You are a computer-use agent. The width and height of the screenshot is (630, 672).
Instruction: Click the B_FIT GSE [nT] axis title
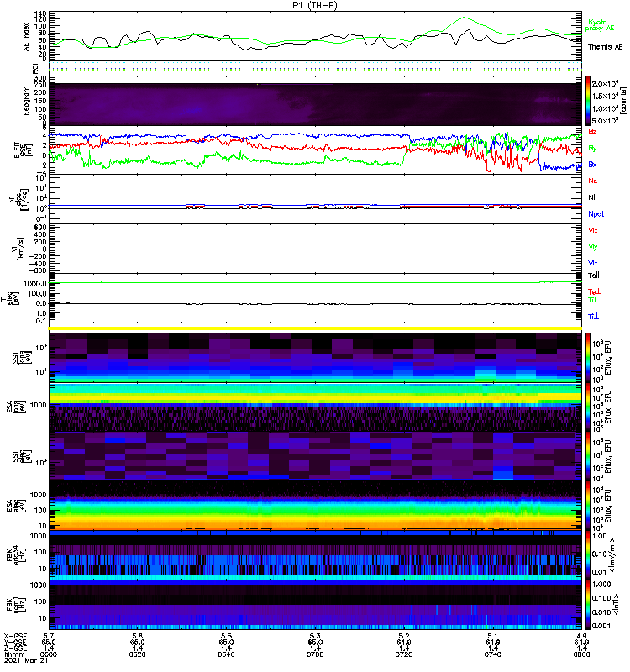click(24, 150)
